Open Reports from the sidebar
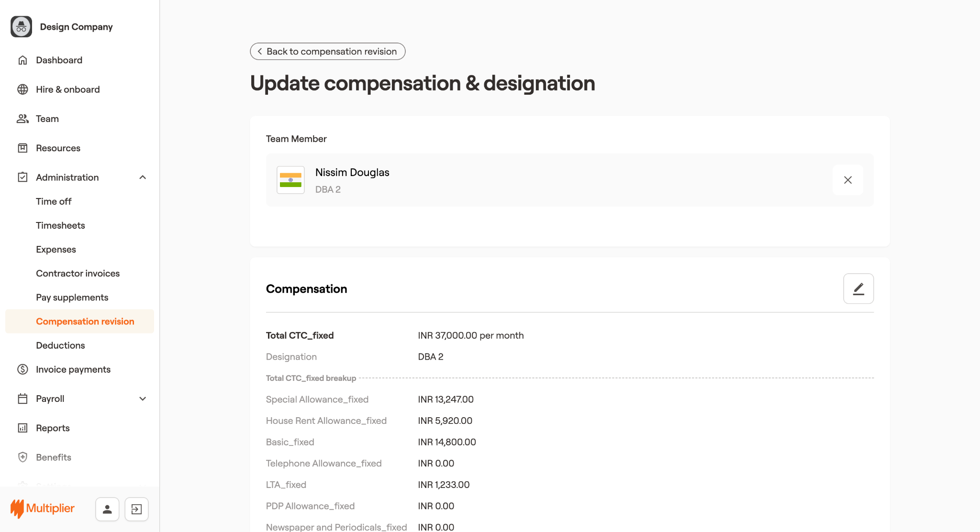The image size is (980, 532). click(x=53, y=428)
